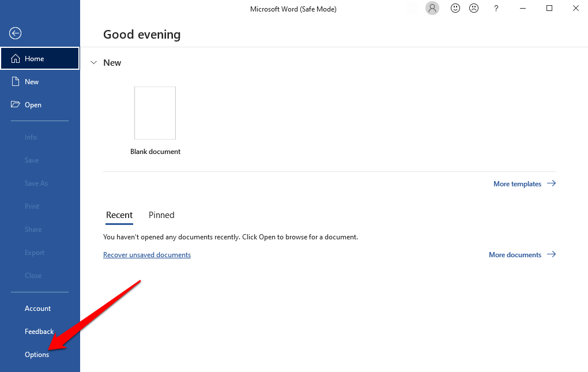
Task: Click the back arrow icon
Action: click(x=16, y=33)
